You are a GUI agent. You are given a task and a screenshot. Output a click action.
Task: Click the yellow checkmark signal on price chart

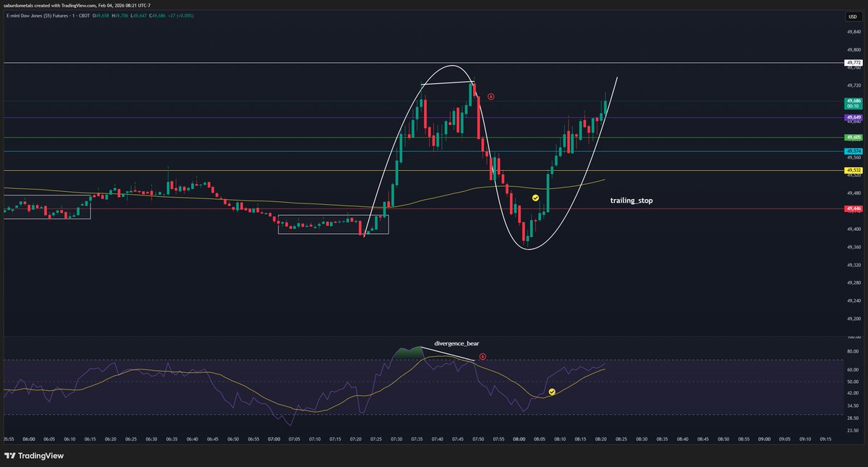[x=535, y=197]
